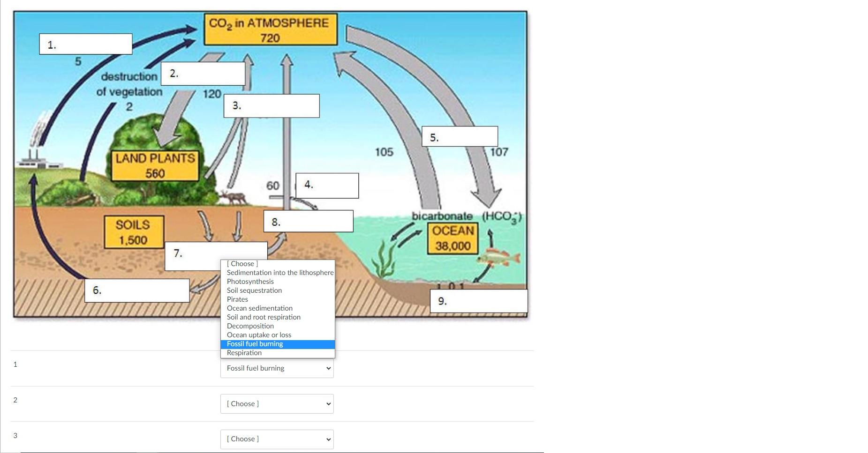Click 'CO2 in ATMOSPHERE 720' label

271,30
